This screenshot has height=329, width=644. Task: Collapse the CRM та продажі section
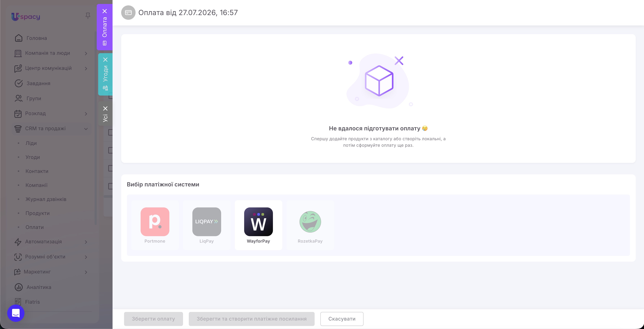(86, 129)
